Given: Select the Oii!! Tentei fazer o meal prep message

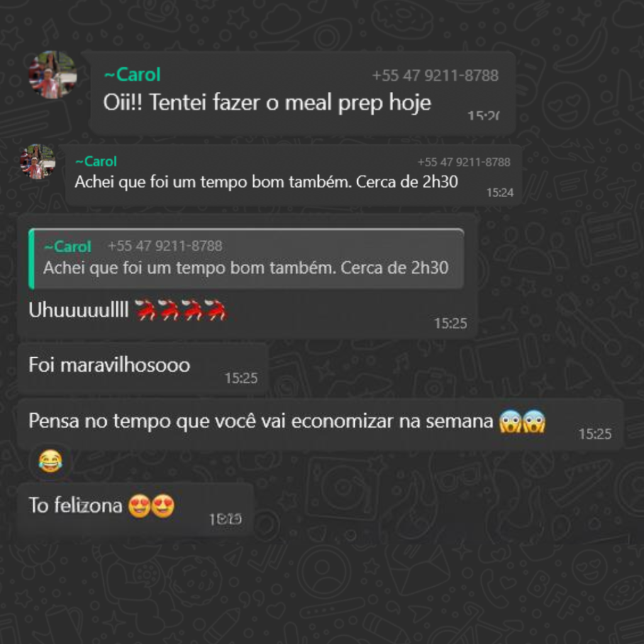Looking at the screenshot, I should tap(303, 93).
